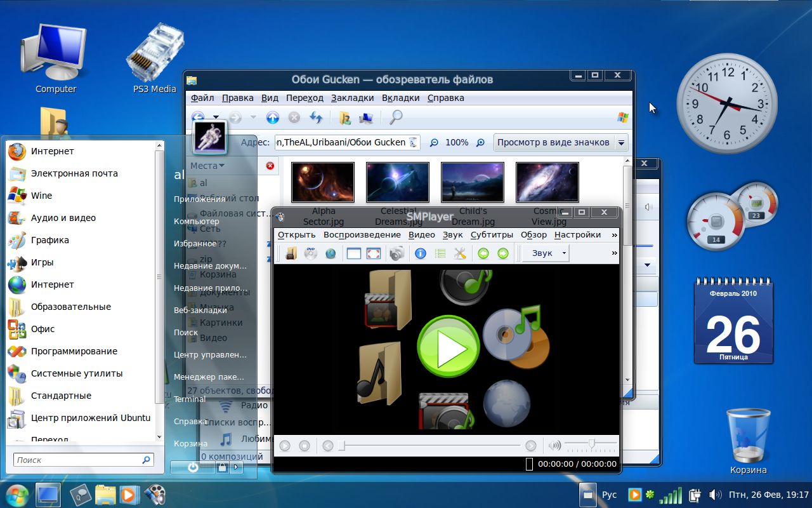The image size is (812, 508).
Task: Clear address field using broom icon
Action: tap(413, 142)
